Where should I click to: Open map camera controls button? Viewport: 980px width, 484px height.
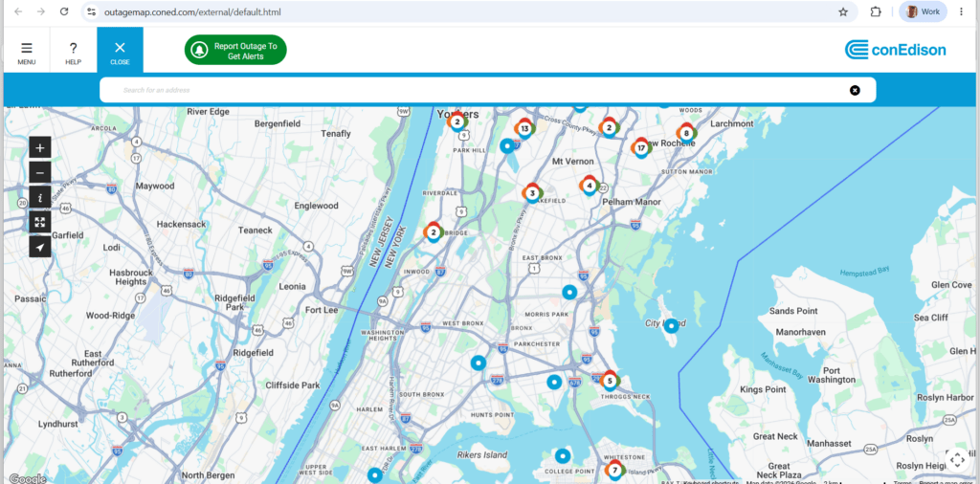[x=957, y=460]
